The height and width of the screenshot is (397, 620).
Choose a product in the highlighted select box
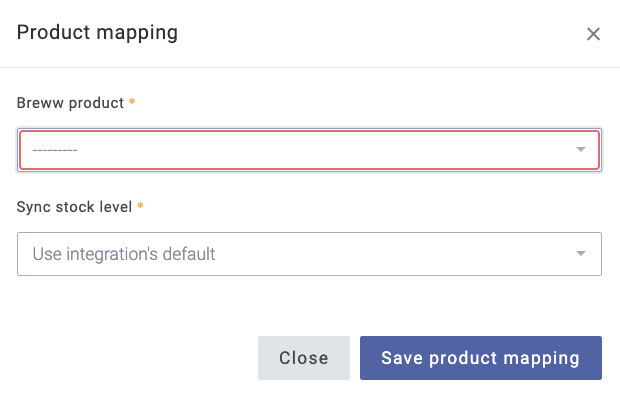click(309, 150)
